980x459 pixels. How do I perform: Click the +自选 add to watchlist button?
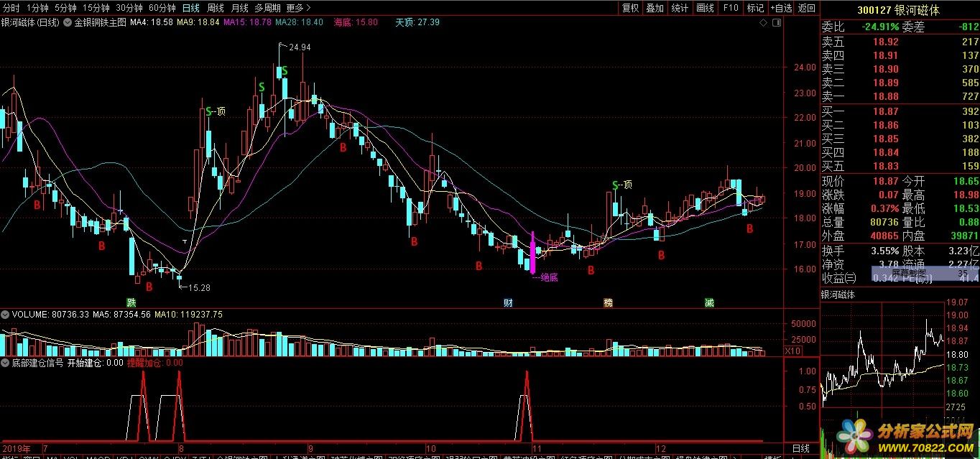[780, 8]
